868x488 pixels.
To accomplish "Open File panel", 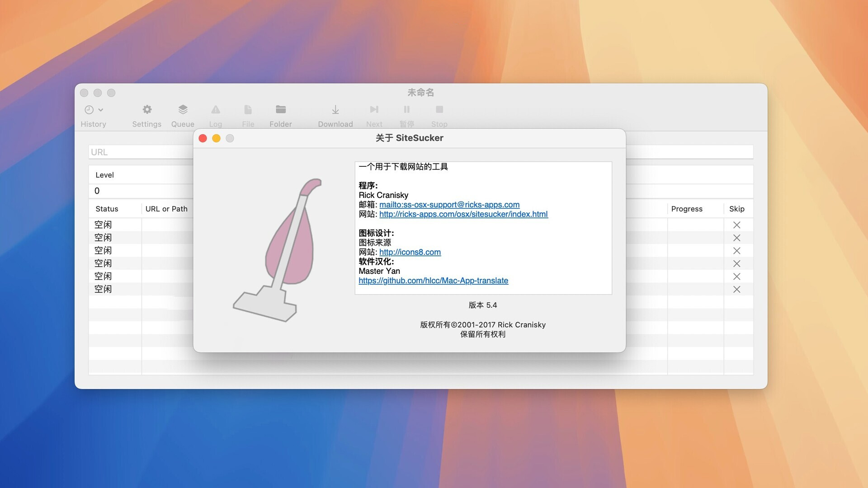I will click(x=247, y=115).
